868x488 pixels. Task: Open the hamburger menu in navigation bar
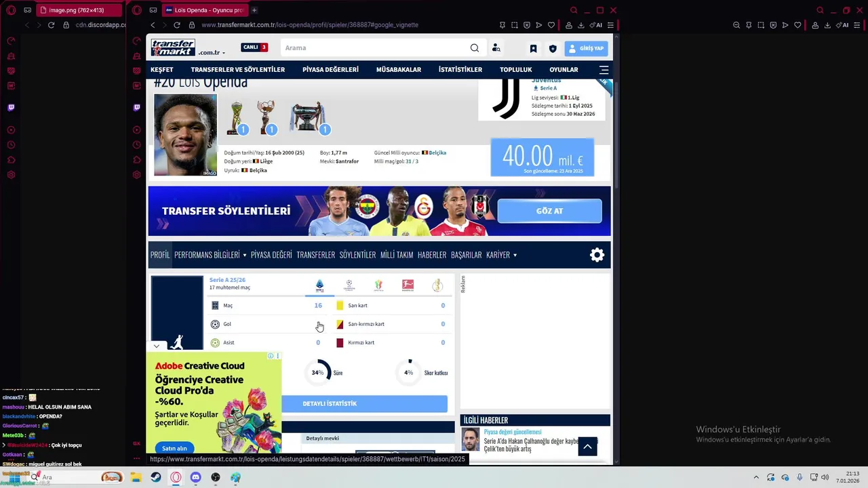tap(604, 70)
